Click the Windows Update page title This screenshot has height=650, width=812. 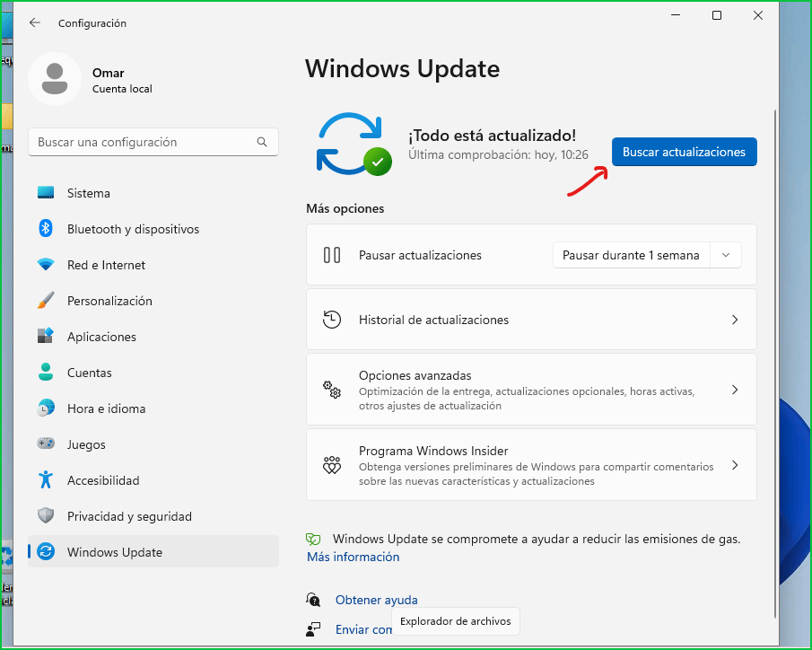pos(402,68)
